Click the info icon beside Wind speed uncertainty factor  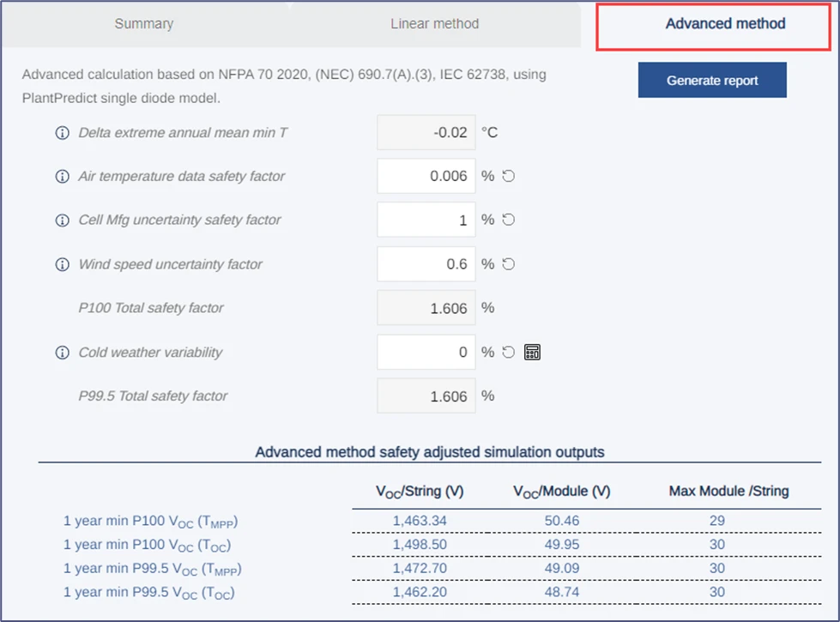[62, 264]
